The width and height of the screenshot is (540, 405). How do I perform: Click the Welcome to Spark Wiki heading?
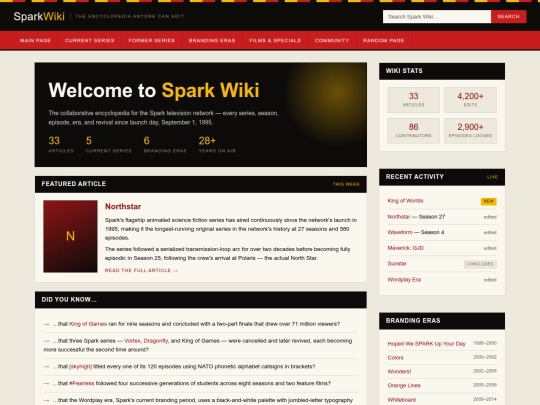[x=154, y=90]
